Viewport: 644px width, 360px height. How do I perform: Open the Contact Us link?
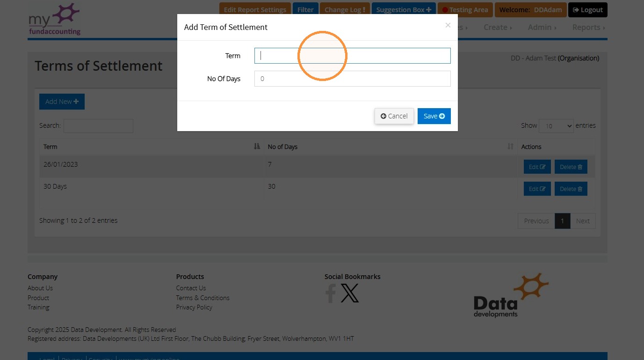(x=191, y=288)
